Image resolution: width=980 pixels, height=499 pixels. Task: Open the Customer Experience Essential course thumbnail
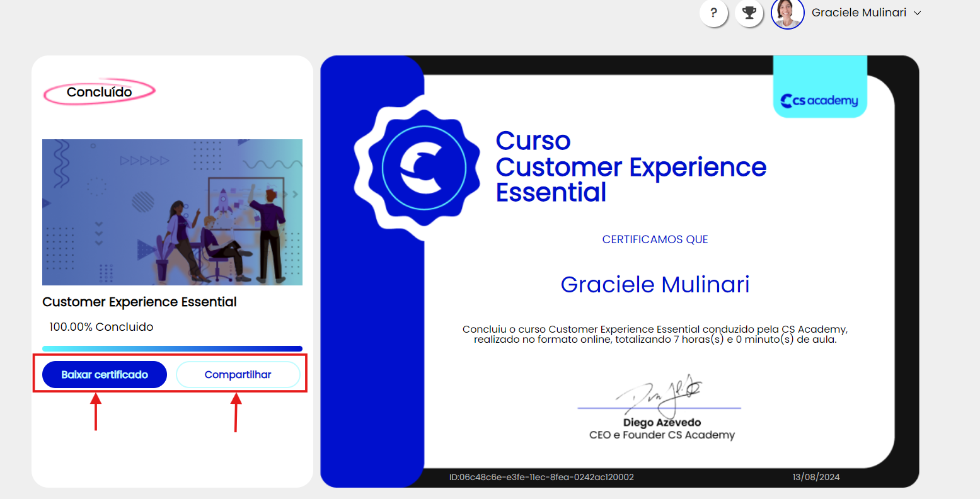point(172,212)
